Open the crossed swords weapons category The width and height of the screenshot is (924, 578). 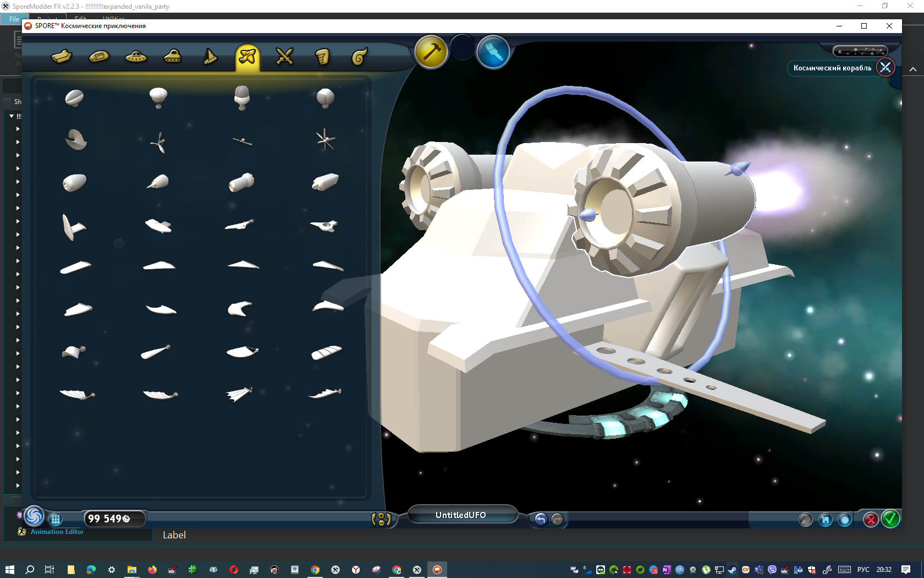[284, 56]
